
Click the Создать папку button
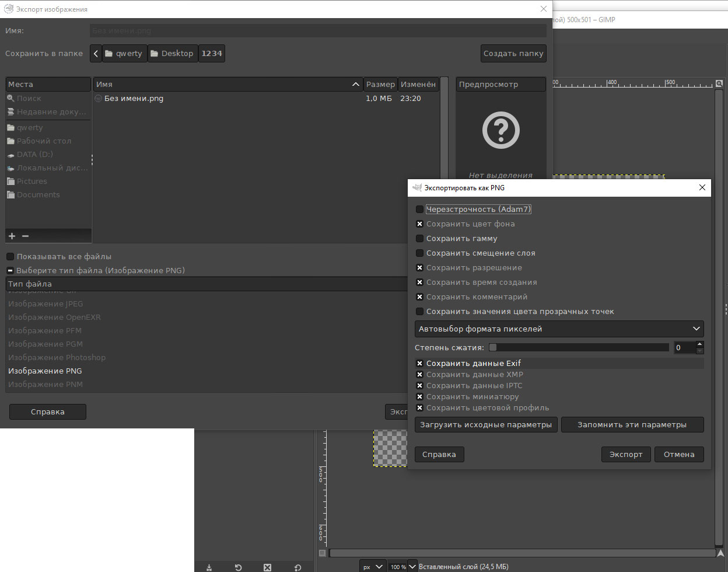click(513, 53)
